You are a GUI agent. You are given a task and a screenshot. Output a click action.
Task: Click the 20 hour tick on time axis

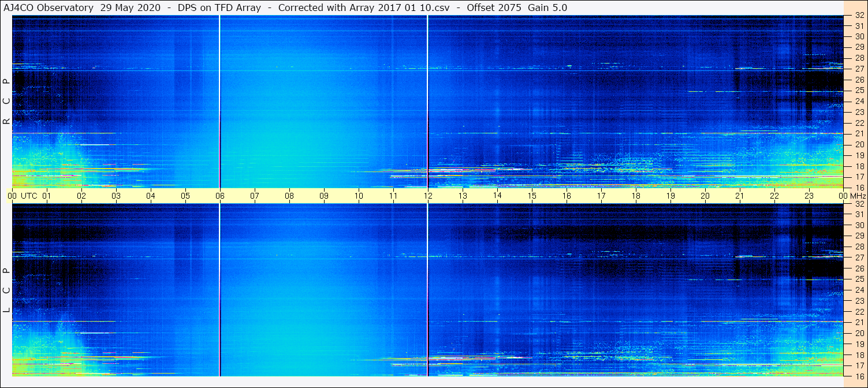coord(705,196)
